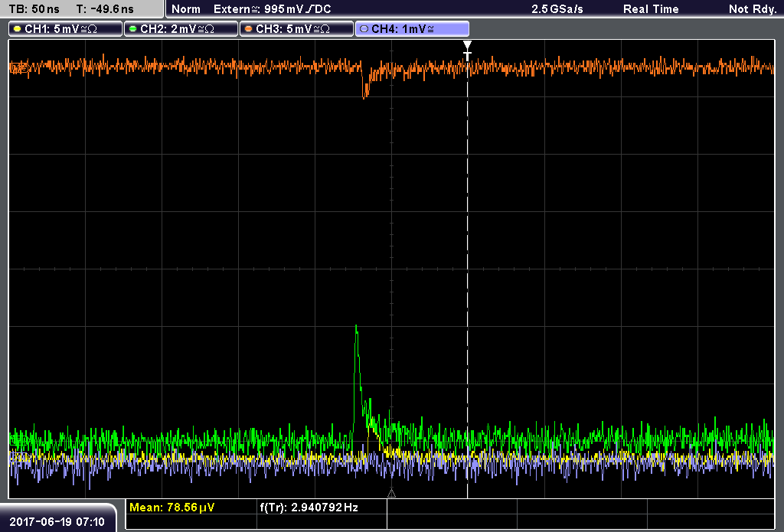
Task: Click the T: -49.6 ns trigger position readout
Action: (x=105, y=9)
